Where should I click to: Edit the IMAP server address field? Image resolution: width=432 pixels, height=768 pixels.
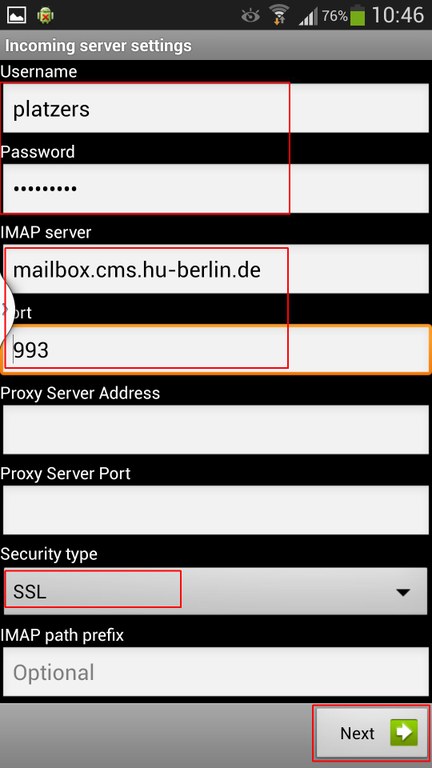point(216,269)
